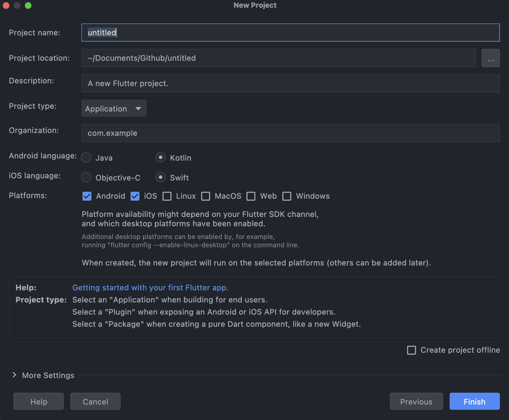Open the browse location ellipsis button

(x=491, y=58)
